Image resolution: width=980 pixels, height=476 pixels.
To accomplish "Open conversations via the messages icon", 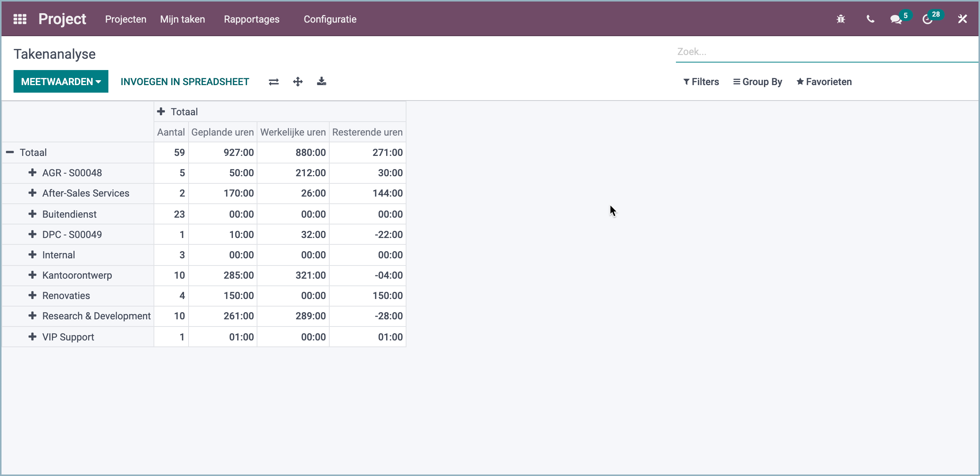I will 896,19.
